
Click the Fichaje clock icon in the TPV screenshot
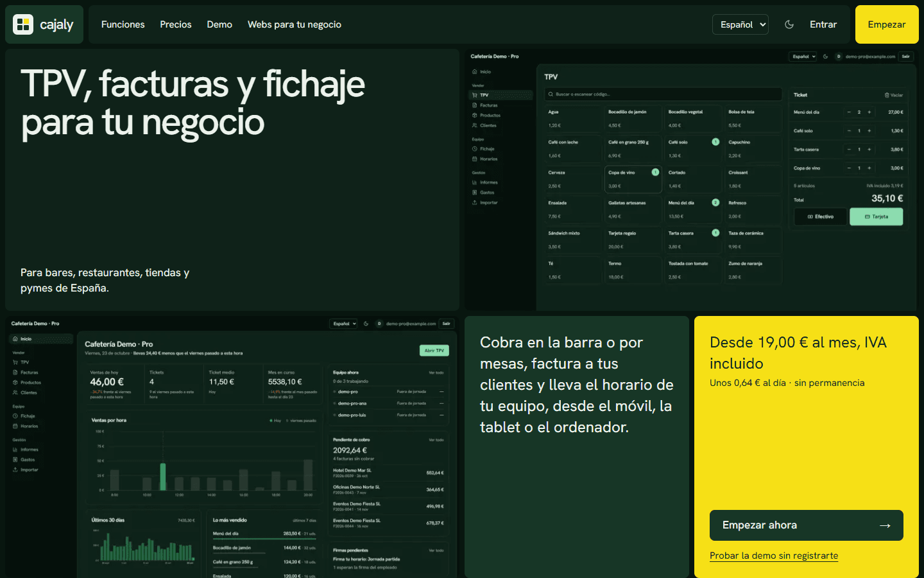(475, 149)
